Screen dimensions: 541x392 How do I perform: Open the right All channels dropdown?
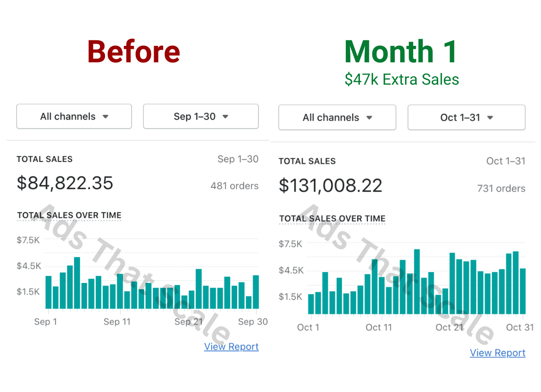point(337,118)
